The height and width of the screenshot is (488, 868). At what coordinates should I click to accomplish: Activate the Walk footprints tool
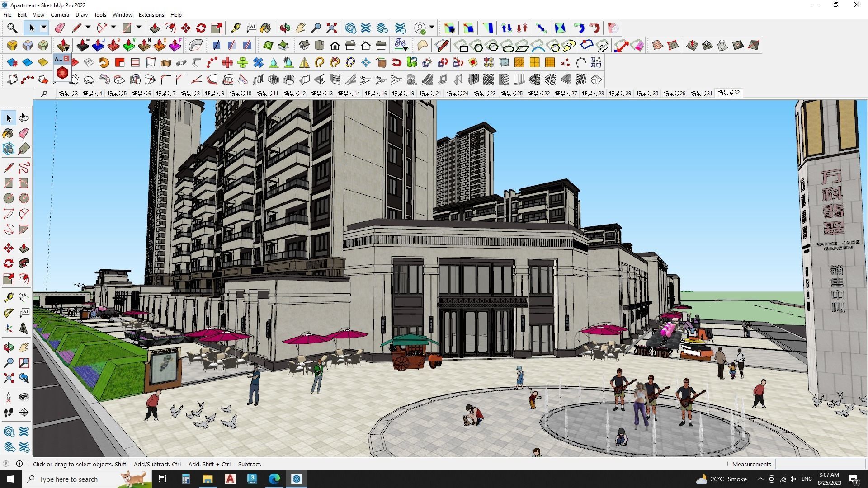(x=9, y=412)
